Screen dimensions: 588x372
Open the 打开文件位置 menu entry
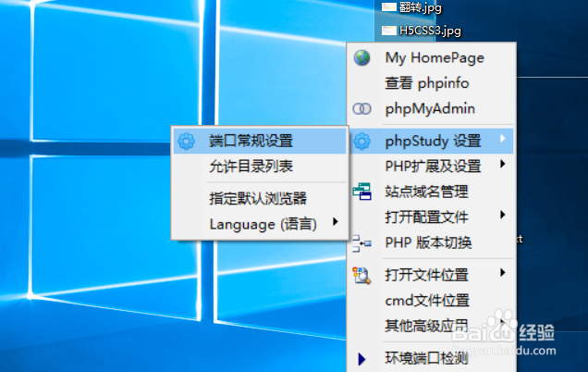pos(431,275)
